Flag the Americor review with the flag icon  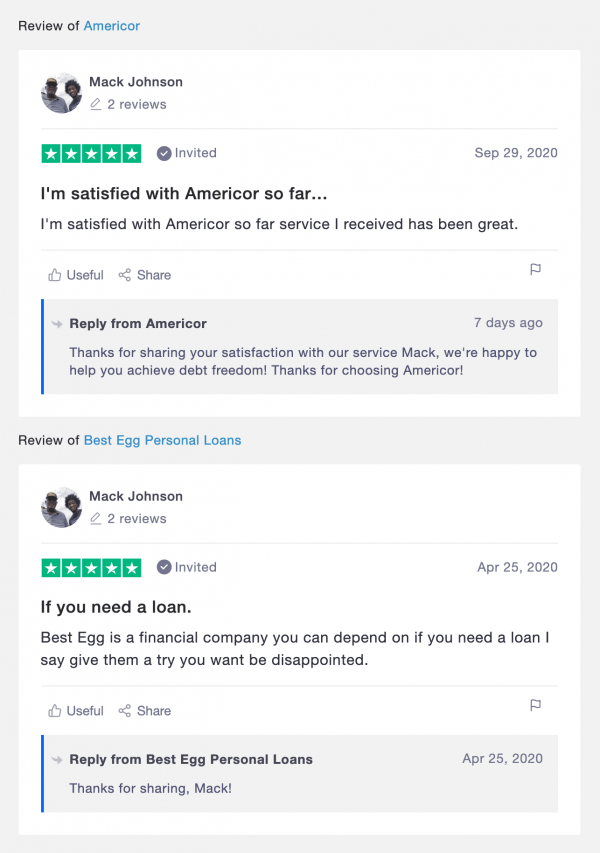click(535, 269)
